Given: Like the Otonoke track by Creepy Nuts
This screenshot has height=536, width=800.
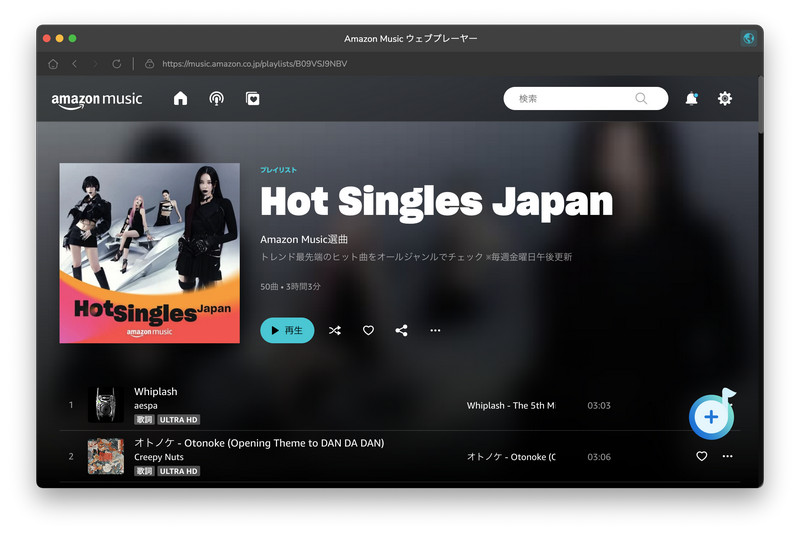Looking at the screenshot, I should click(x=702, y=456).
